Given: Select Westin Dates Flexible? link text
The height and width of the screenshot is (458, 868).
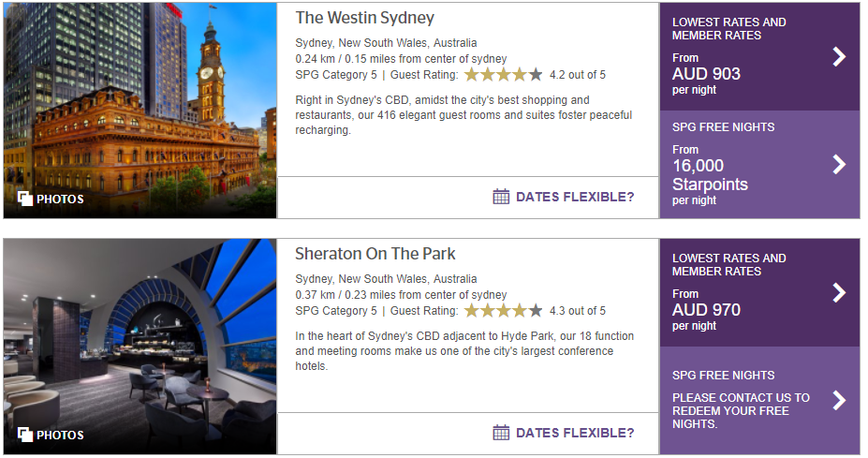Looking at the screenshot, I should click(x=575, y=197).
